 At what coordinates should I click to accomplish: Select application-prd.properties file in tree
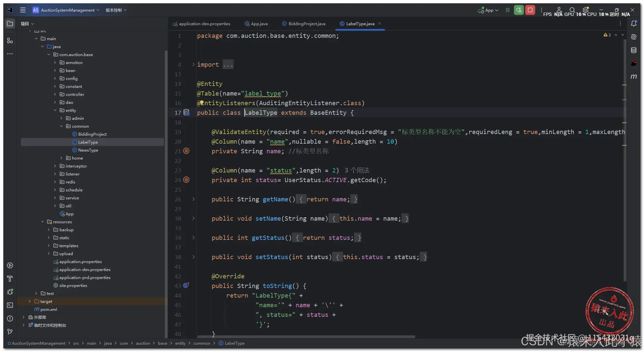pyautogui.click(x=85, y=277)
